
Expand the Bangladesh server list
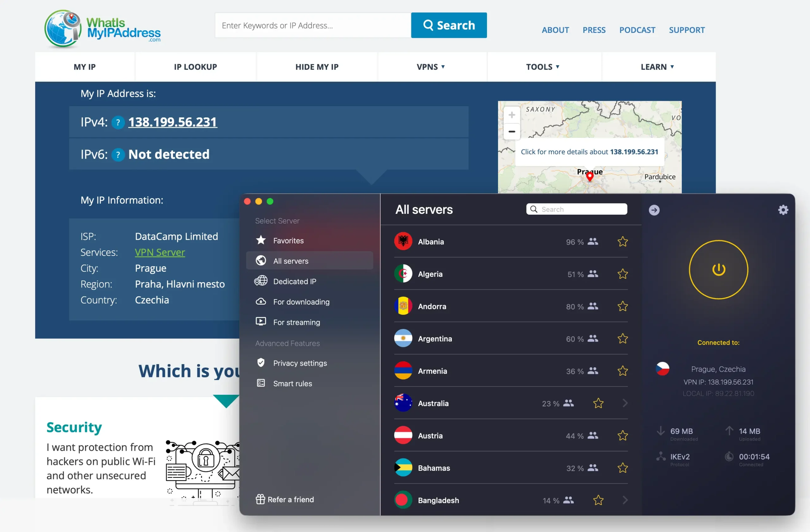(x=625, y=500)
